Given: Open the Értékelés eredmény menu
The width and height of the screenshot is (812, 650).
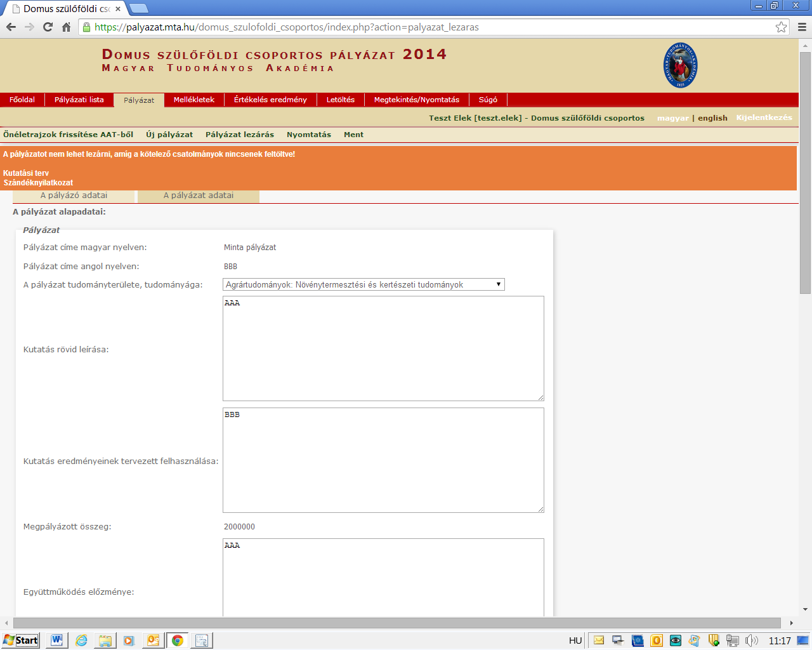Looking at the screenshot, I should (x=270, y=100).
